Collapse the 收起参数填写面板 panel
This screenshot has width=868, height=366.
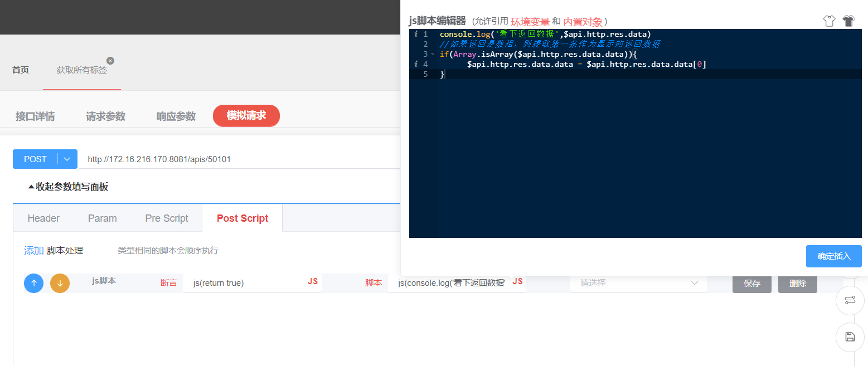click(x=68, y=187)
